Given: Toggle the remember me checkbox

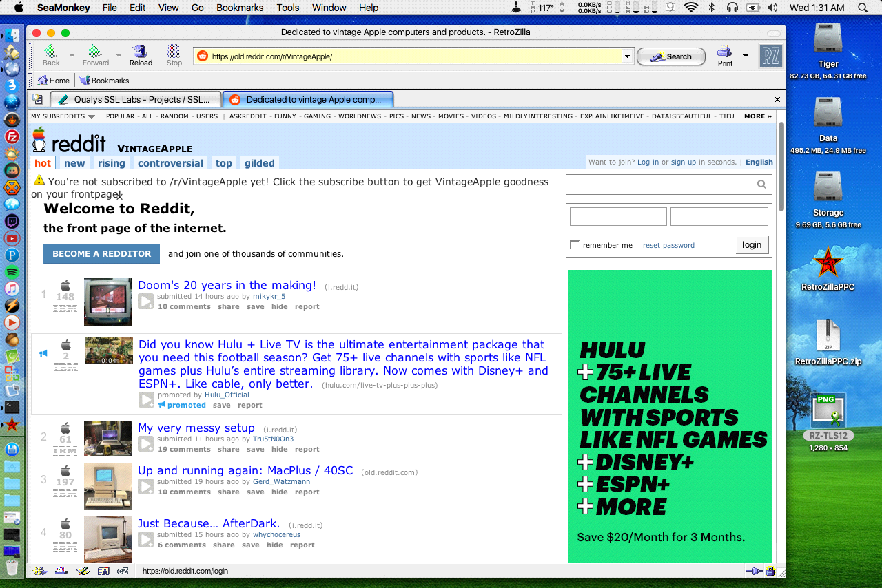Looking at the screenshot, I should pyautogui.click(x=575, y=245).
